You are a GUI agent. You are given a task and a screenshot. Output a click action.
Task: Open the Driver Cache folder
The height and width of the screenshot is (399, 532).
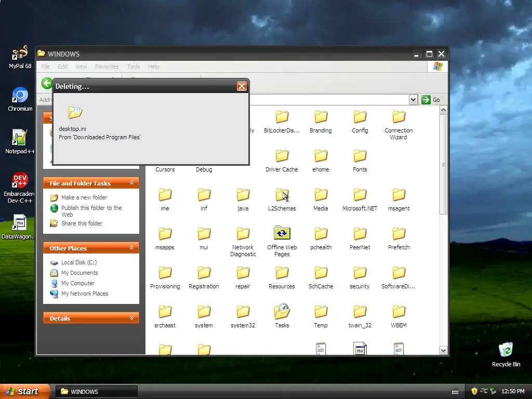(x=282, y=160)
